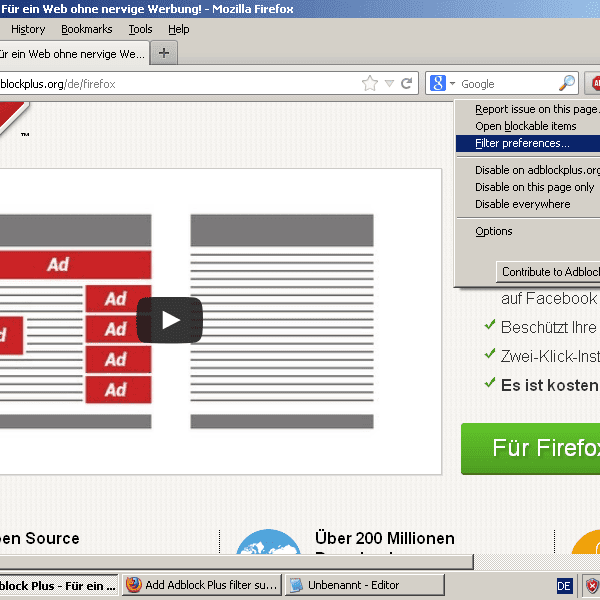Image resolution: width=600 pixels, height=600 pixels.
Task: Open the Help menu
Action: (179, 29)
